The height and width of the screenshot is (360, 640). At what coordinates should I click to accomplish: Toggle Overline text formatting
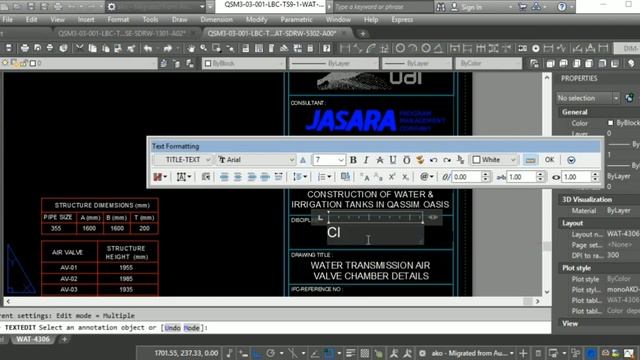[407, 160]
